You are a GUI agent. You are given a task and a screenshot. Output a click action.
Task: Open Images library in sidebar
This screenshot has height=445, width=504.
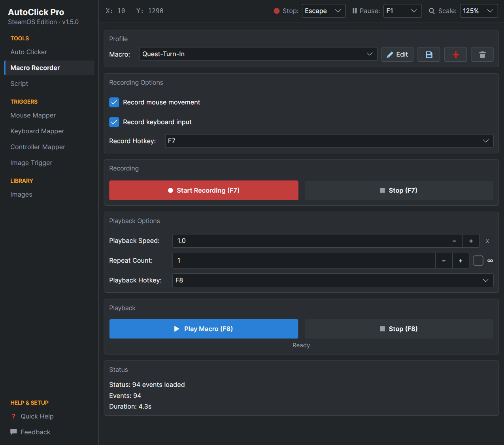(x=49, y=195)
